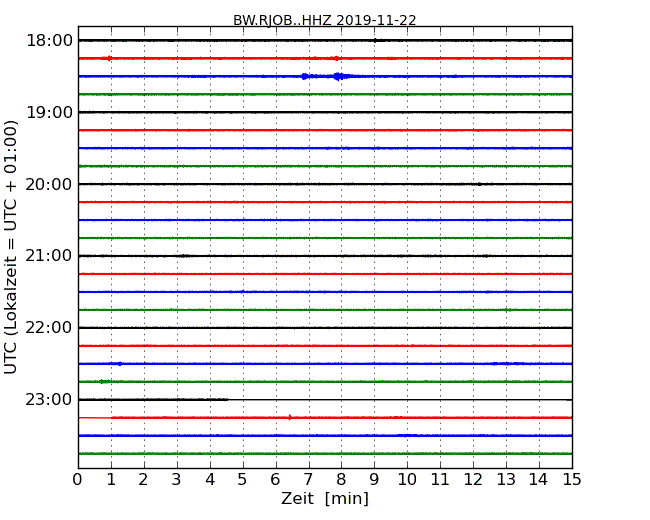The image size is (650, 520).
Task: Click the green disturbance on the 22:45 trace
Action: coord(105,381)
